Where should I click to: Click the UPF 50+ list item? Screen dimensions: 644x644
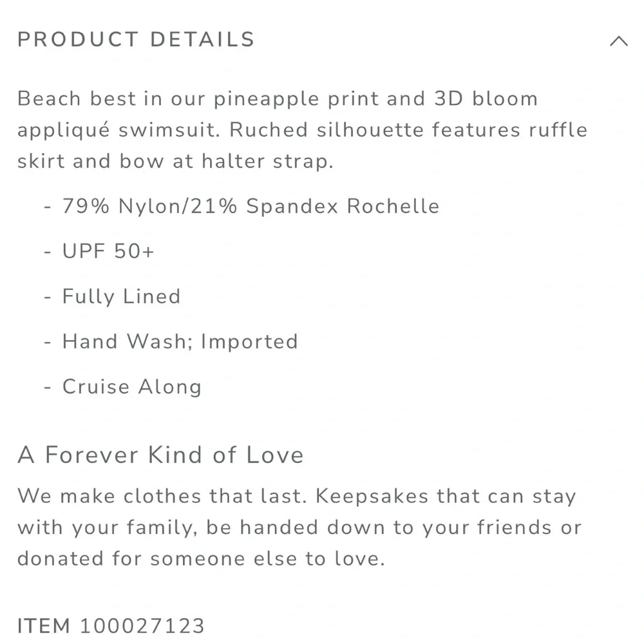[108, 251]
